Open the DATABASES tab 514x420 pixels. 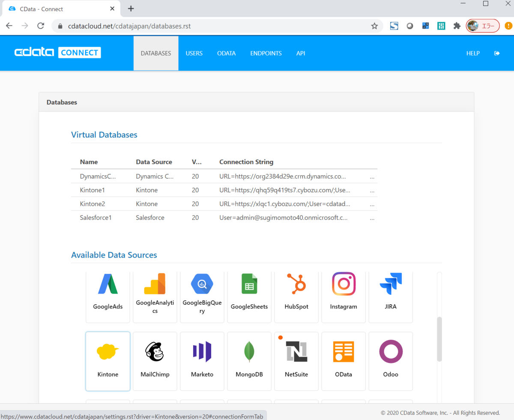tap(156, 53)
